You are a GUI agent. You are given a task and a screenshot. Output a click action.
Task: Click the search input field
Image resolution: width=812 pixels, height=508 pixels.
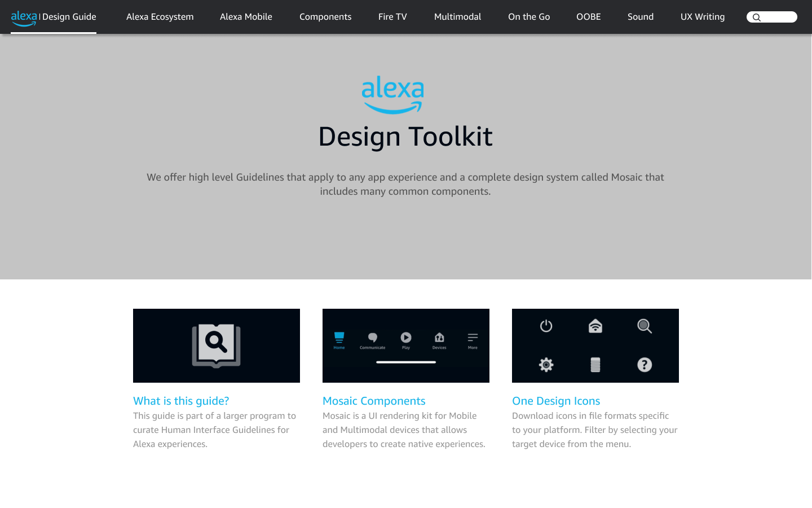772,17
